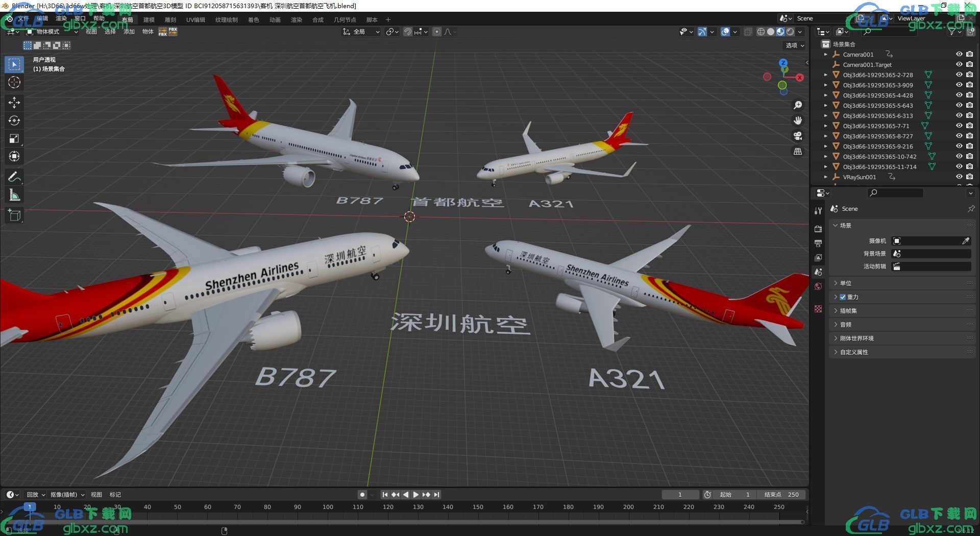Toggle proportional editing in the header
980x536 pixels.
(x=437, y=32)
